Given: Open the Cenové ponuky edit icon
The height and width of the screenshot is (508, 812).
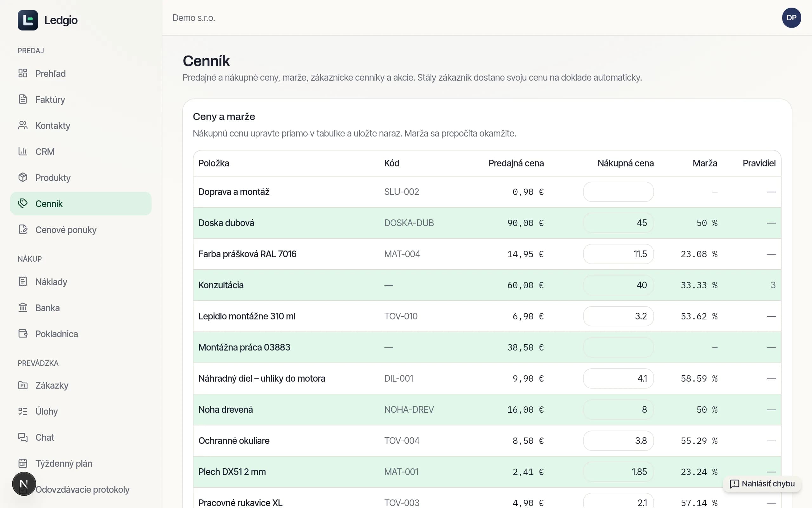Looking at the screenshot, I should [23, 230].
